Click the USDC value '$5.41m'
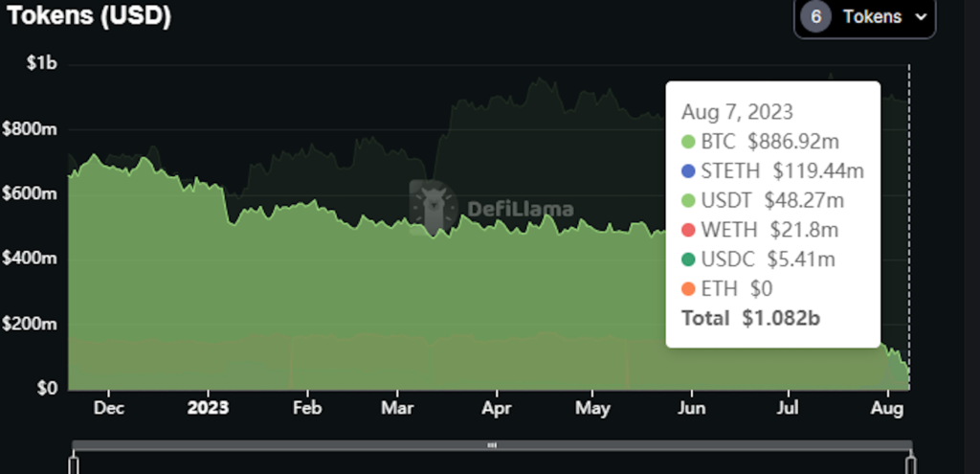 [x=801, y=260]
